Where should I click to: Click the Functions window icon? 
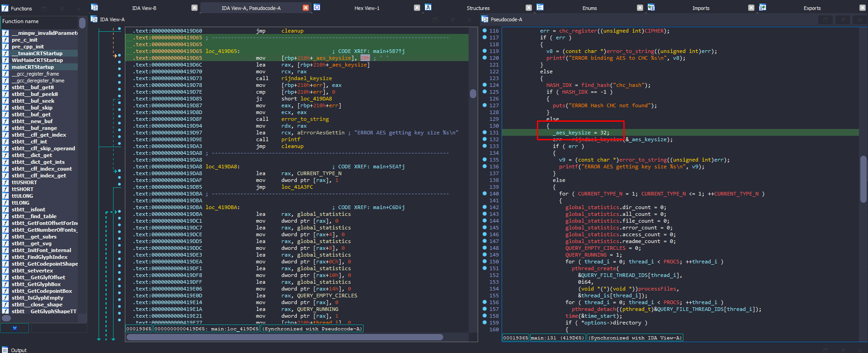(x=5, y=8)
